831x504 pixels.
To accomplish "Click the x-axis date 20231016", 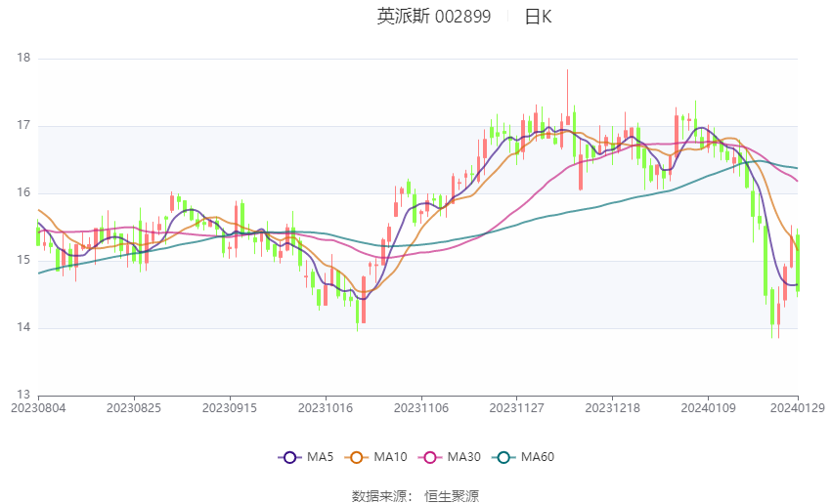I will click(326, 408).
